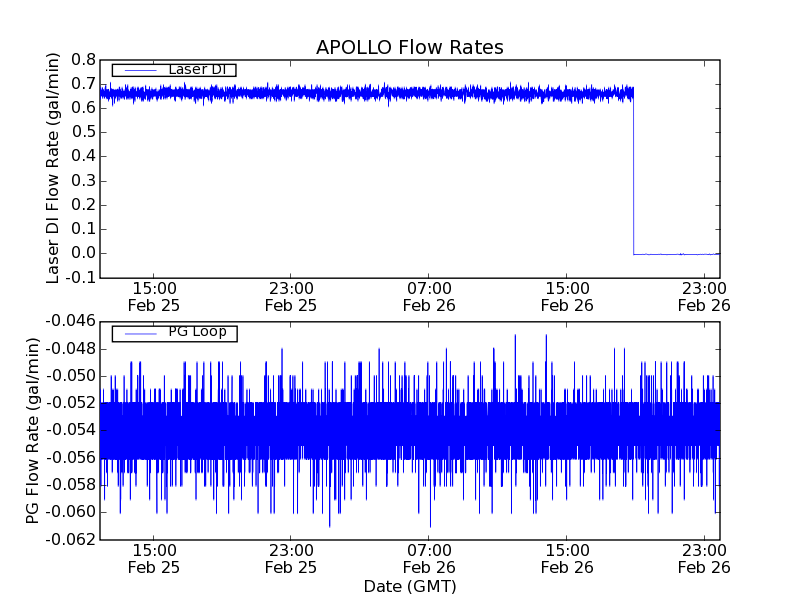Click "07:00 Feb 26" tick under Laser DI plot
Image resolution: width=800 pixels, height=600 pixels.
click(x=429, y=297)
